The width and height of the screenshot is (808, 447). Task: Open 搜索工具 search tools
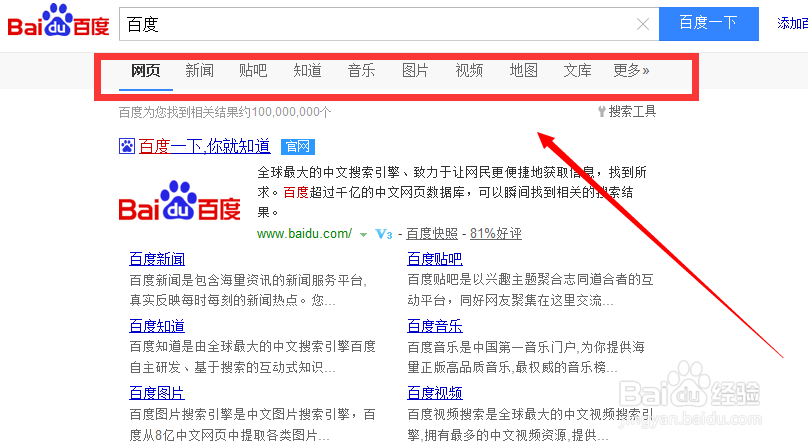[x=632, y=111]
